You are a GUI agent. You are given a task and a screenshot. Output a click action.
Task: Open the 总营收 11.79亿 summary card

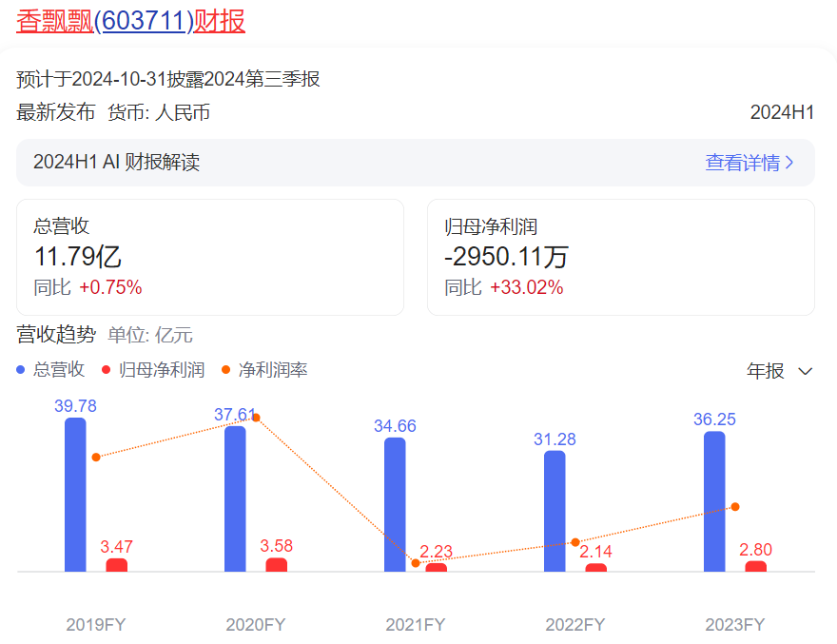pos(209,257)
